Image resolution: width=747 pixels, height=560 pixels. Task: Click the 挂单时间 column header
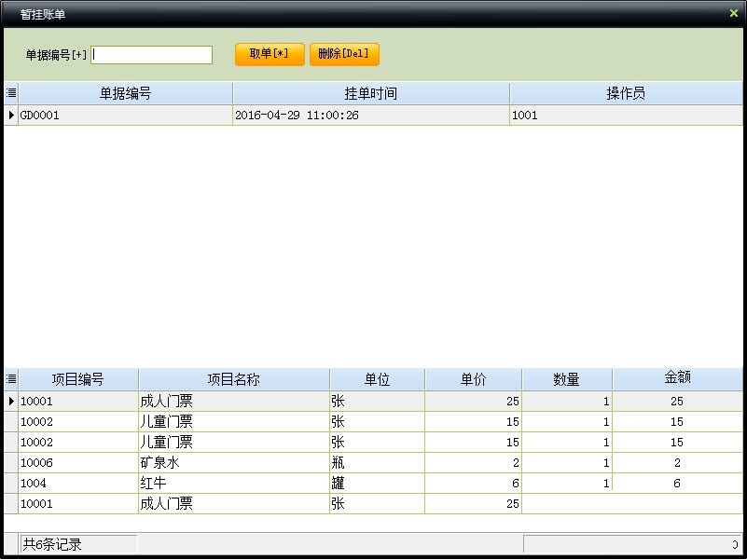coord(370,92)
